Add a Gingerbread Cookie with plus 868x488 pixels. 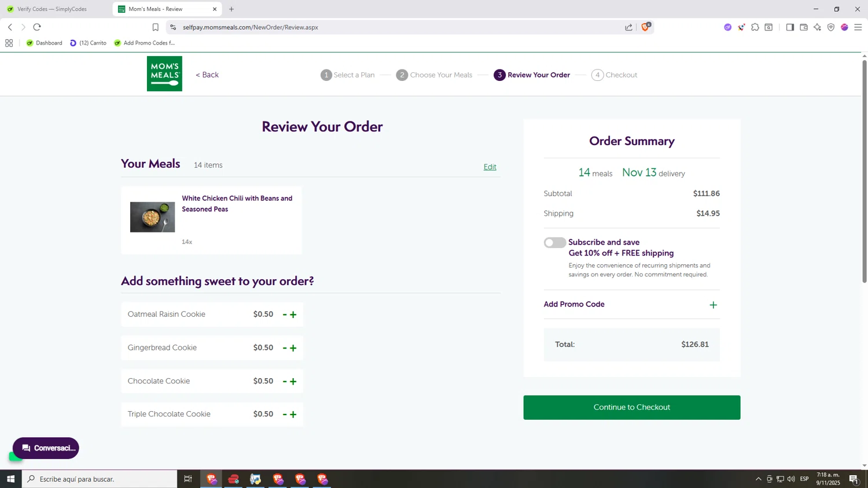[x=293, y=348]
